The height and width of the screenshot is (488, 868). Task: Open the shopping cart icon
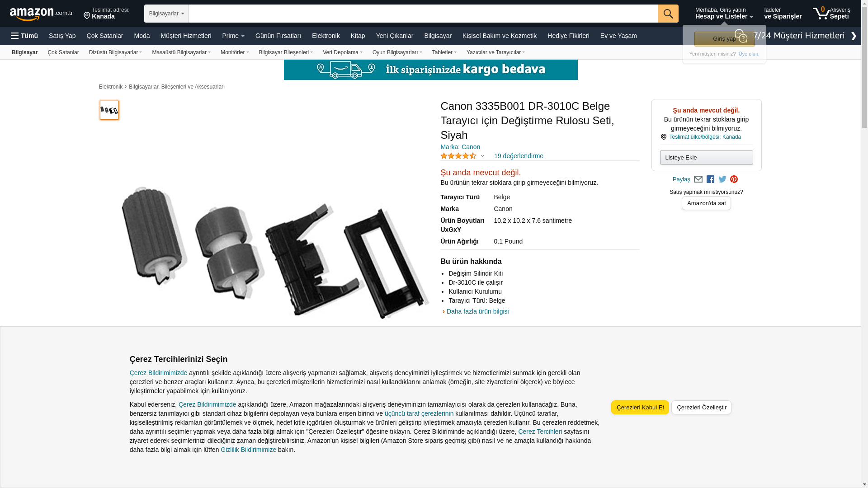(x=831, y=14)
